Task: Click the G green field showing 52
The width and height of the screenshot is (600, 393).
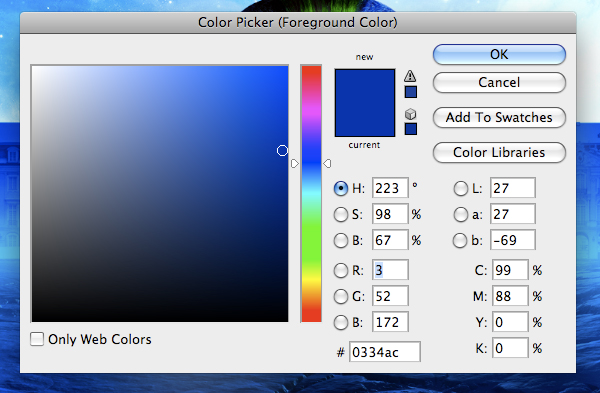Action: click(x=390, y=296)
